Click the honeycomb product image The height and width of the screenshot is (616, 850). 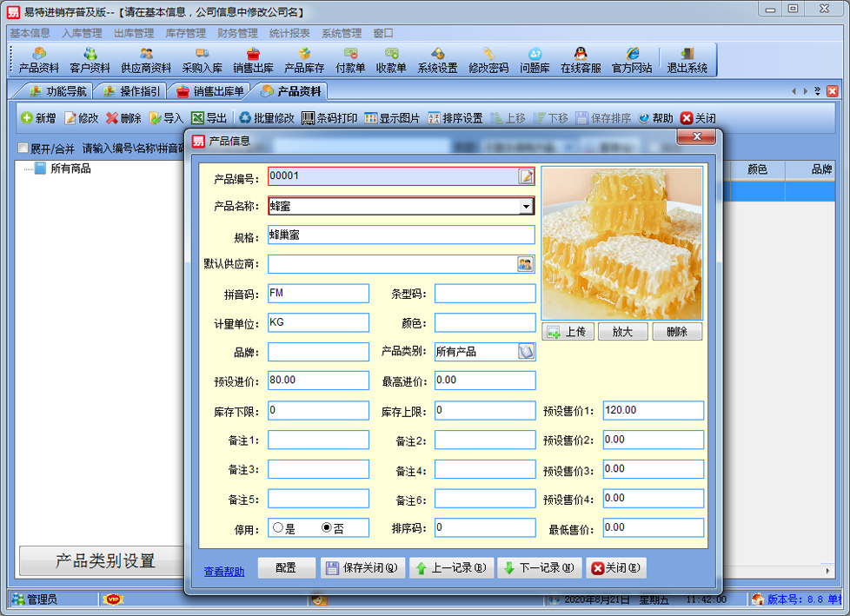tap(621, 242)
